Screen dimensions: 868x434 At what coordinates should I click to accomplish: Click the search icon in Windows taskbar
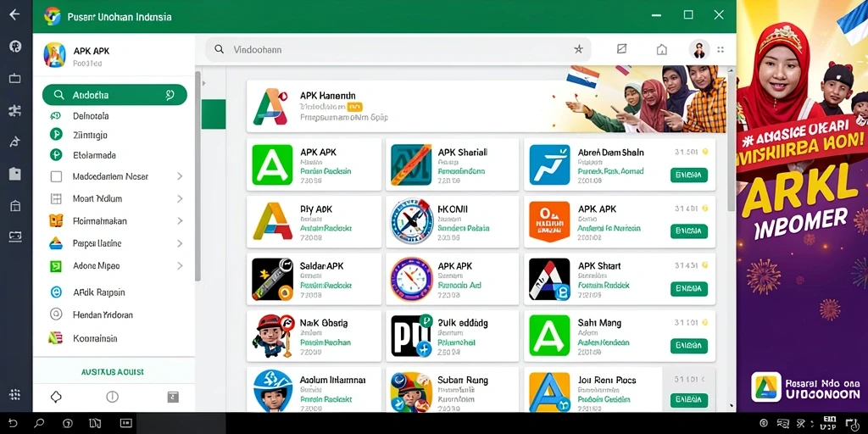point(39,424)
